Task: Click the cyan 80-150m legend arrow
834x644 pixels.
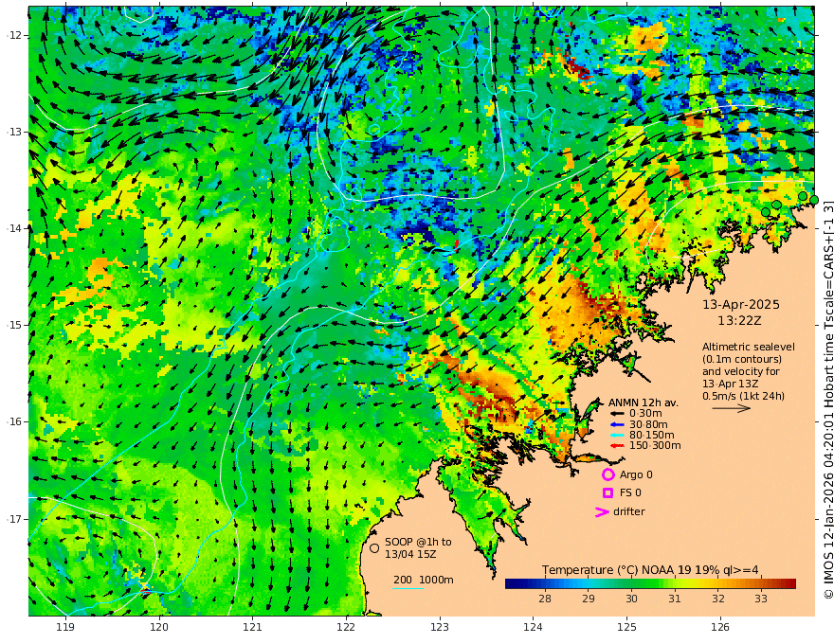Action: [617, 436]
